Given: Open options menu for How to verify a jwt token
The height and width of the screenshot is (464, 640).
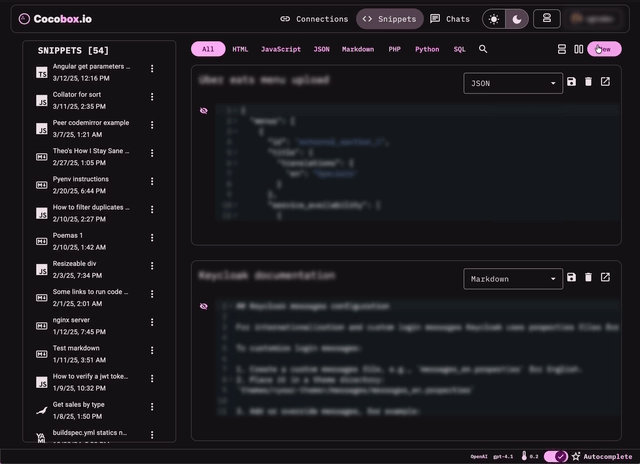Looking at the screenshot, I should click(152, 378).
